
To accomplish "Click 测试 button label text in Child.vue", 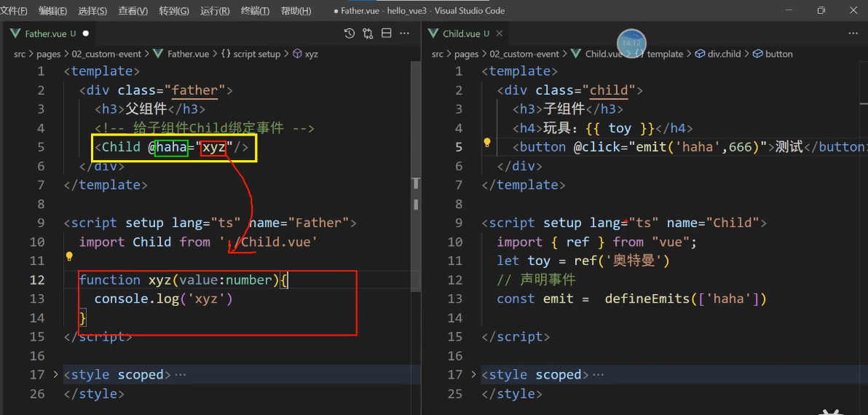I will tap(789, 147).
